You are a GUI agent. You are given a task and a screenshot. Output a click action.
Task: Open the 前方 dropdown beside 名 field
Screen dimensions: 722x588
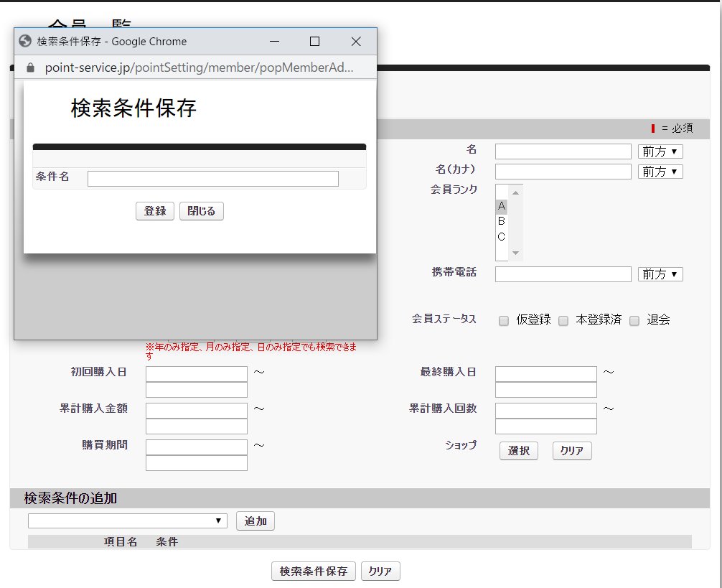660,151
